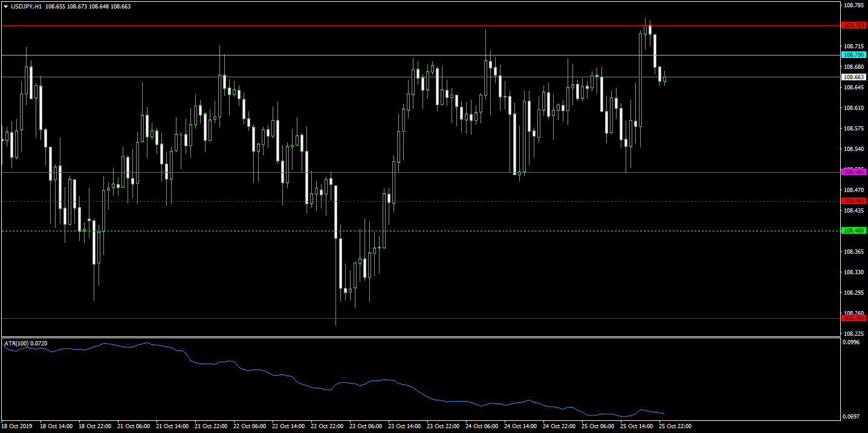
Task: Click the 108.225 bottom price scale value
Action: click(853, 333)
